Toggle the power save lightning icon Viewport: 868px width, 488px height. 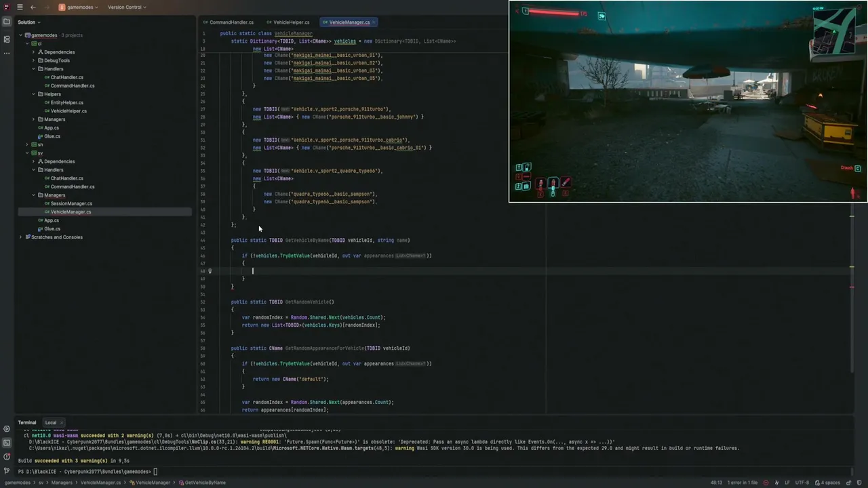click(x=777, y=483)
